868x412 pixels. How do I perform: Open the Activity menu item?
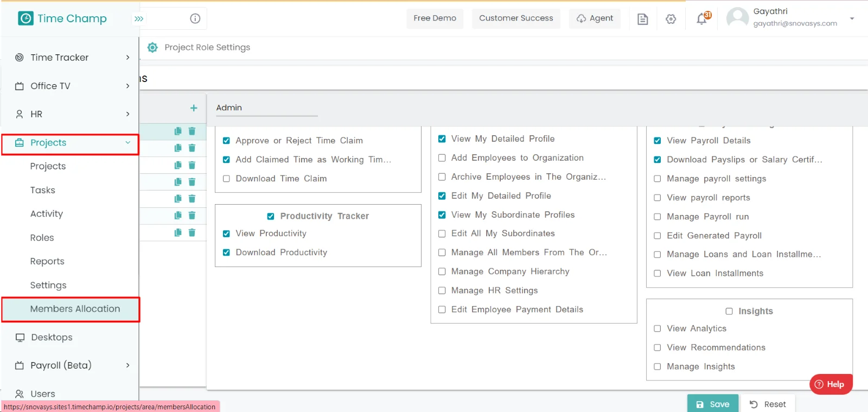[x=47, y=214]
